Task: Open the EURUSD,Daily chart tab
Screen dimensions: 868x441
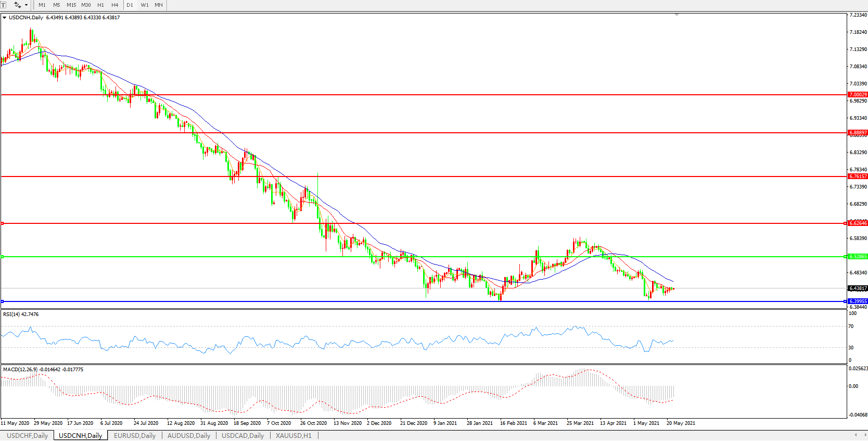Action: pos(135,435)
